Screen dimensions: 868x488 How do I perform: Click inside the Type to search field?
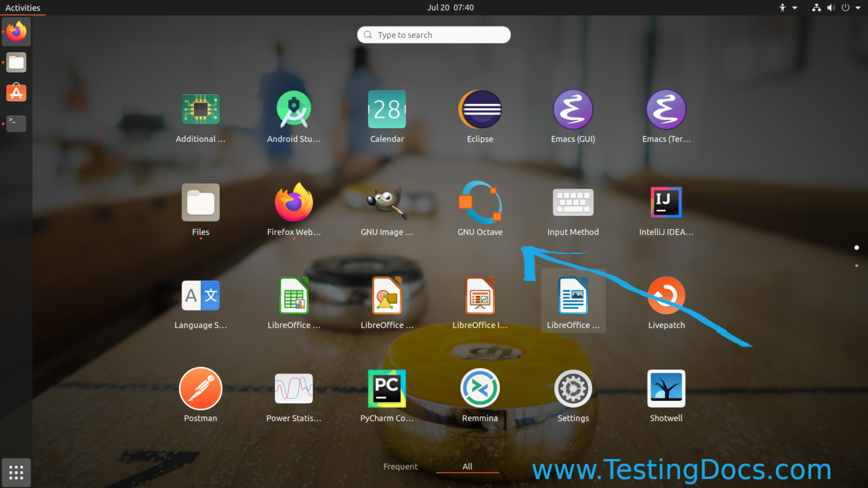pyautogui.click(x=433, y=34)
